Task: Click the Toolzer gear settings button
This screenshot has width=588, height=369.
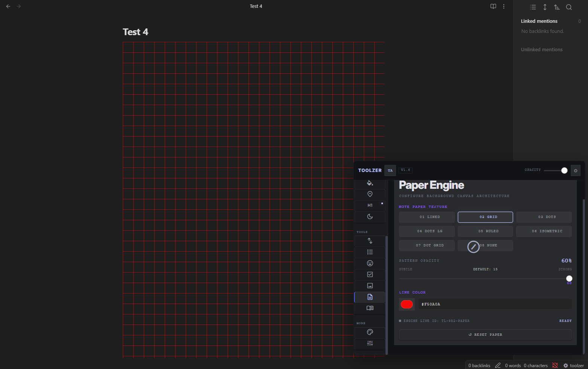Action: 576,170
